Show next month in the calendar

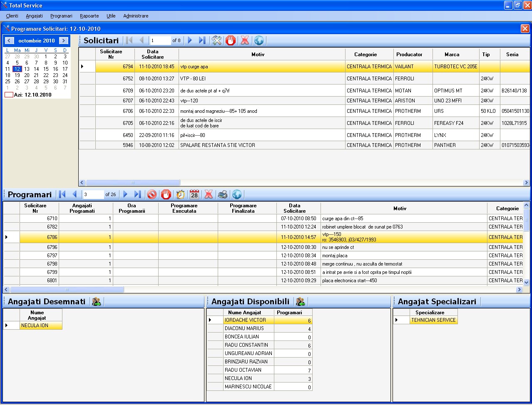click(x=64, y=40)
